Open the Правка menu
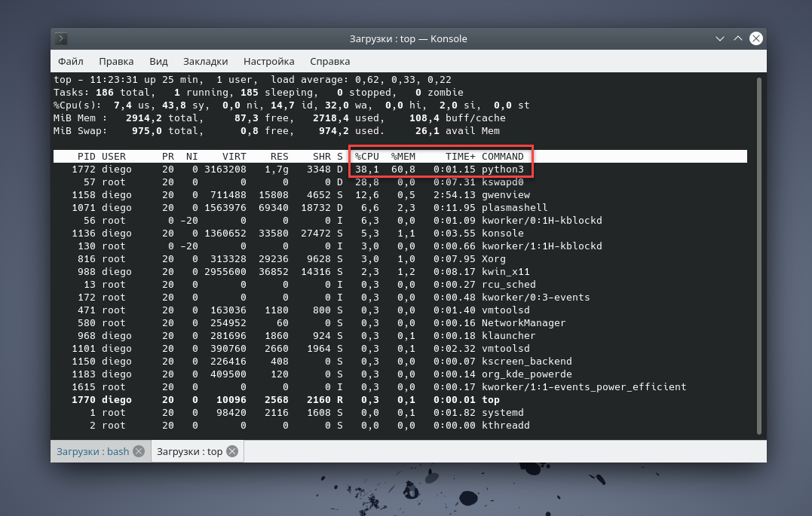The height and width of the screenshot is (516, 812). (x=116, y=61)
